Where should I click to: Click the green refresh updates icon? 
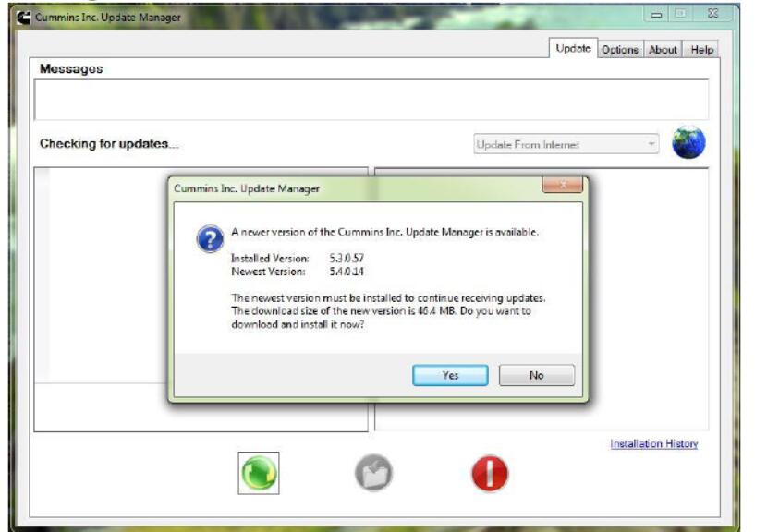click(259, 473)
